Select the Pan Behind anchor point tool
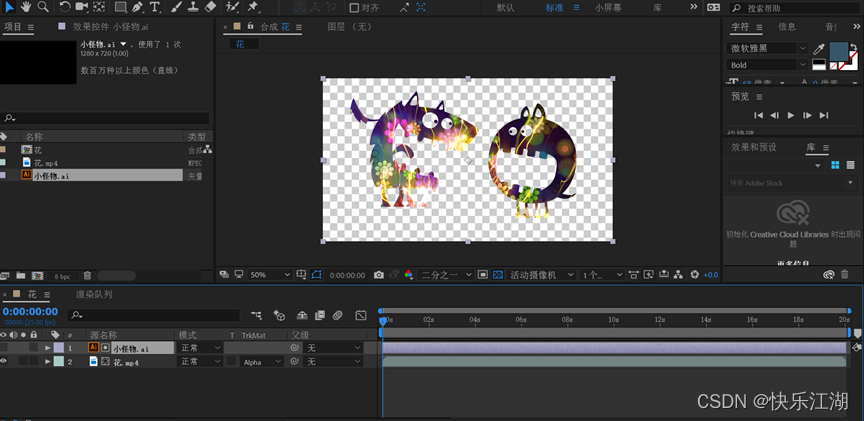The image size is (864, 421). [x=99, y=7]
